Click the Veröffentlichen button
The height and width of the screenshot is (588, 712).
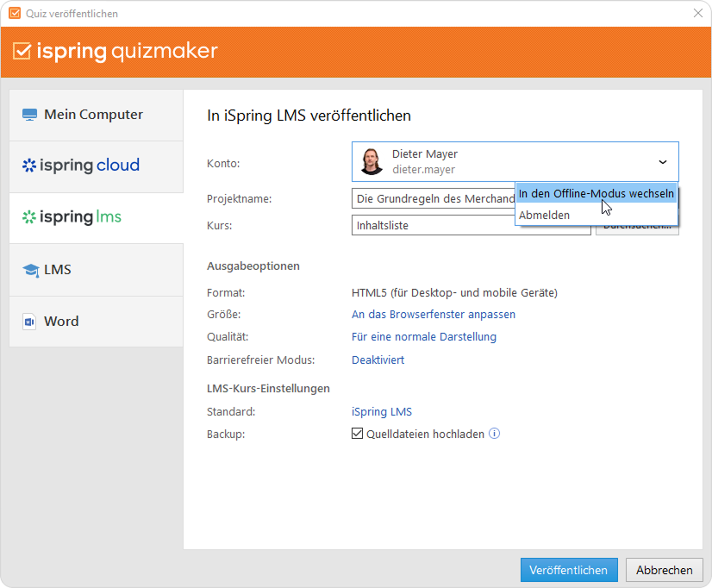pyautogui.click(x=569, y=570)
